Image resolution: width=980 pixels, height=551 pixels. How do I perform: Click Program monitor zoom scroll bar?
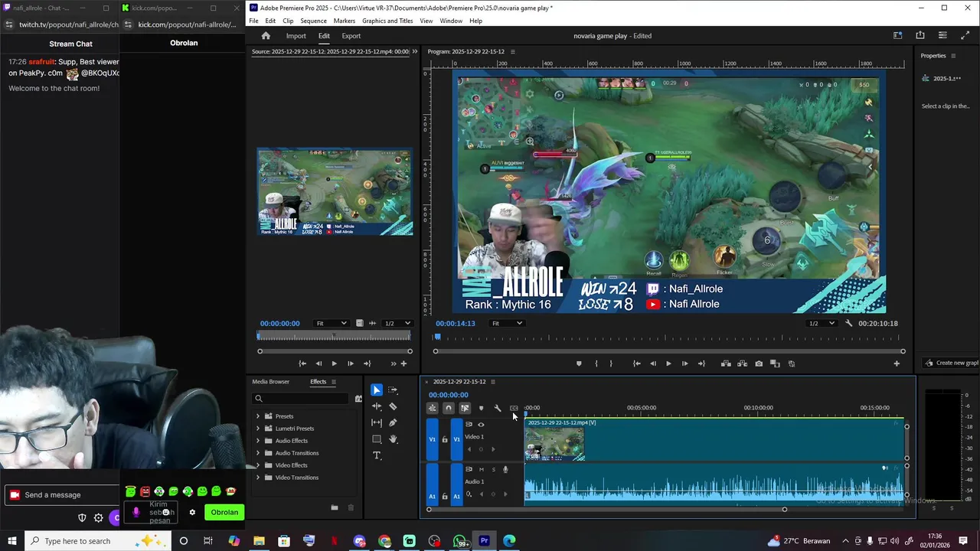click(x=669, y=351)
